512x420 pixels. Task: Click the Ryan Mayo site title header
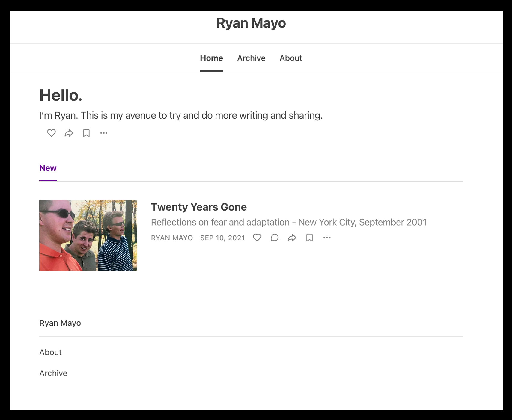[x=251, y=23]
